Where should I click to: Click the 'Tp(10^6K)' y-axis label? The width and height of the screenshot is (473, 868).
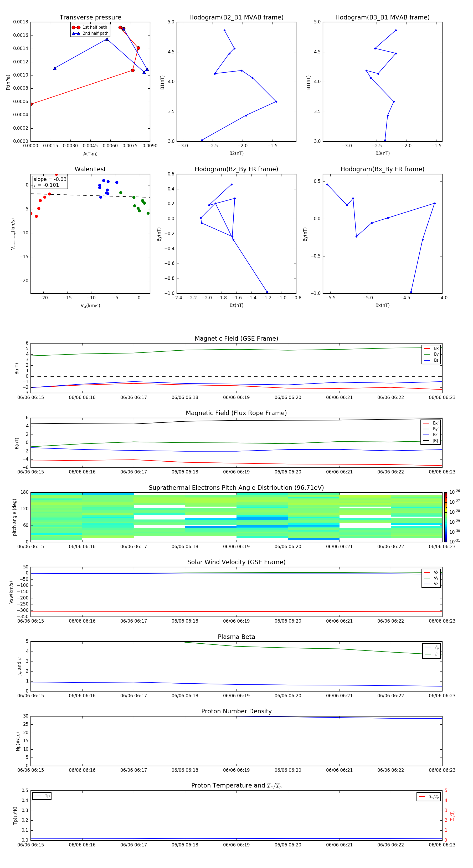click(x=15, y=815)
